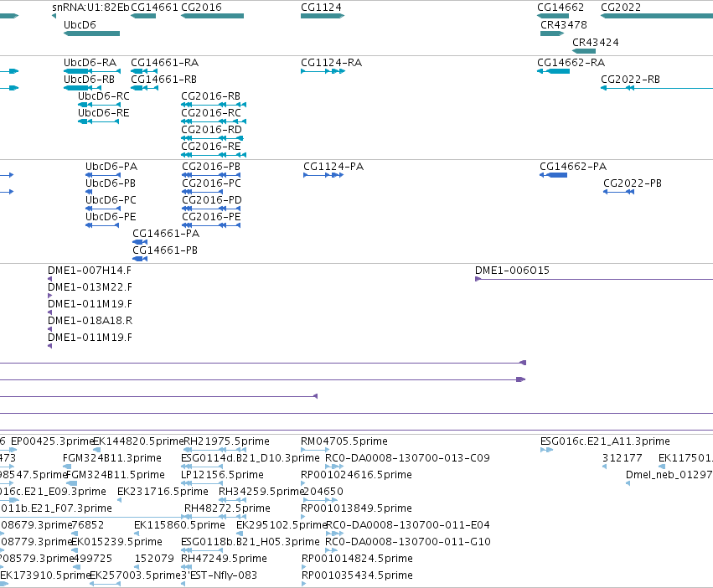
Task: Click the CG14661-PA protein label
Action: (166, 234)
